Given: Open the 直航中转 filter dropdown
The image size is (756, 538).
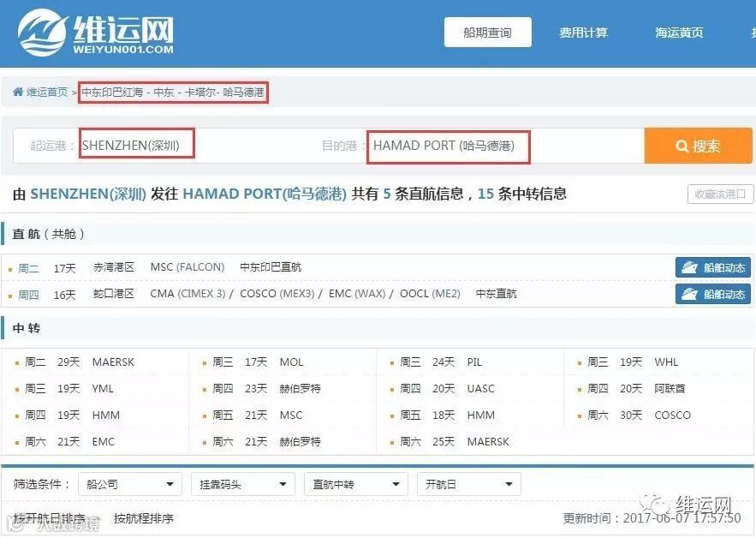Looking at the screenshot, I should 356,484.
